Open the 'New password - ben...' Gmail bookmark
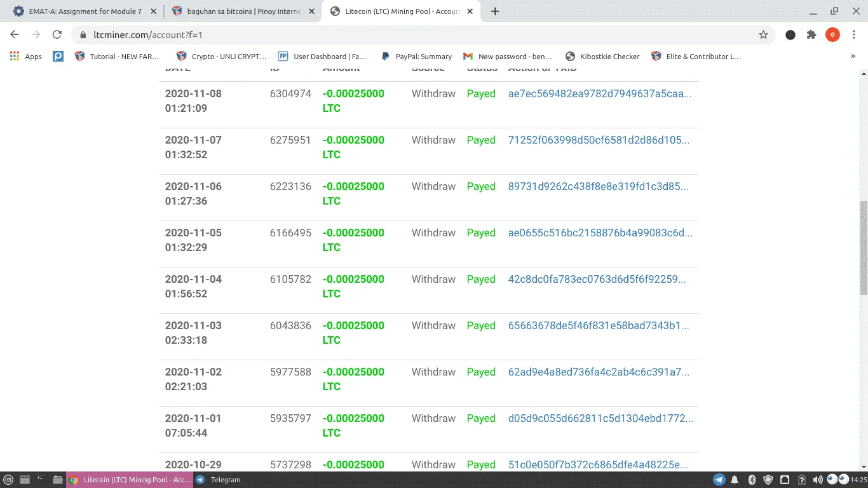 tap(508, 57)
